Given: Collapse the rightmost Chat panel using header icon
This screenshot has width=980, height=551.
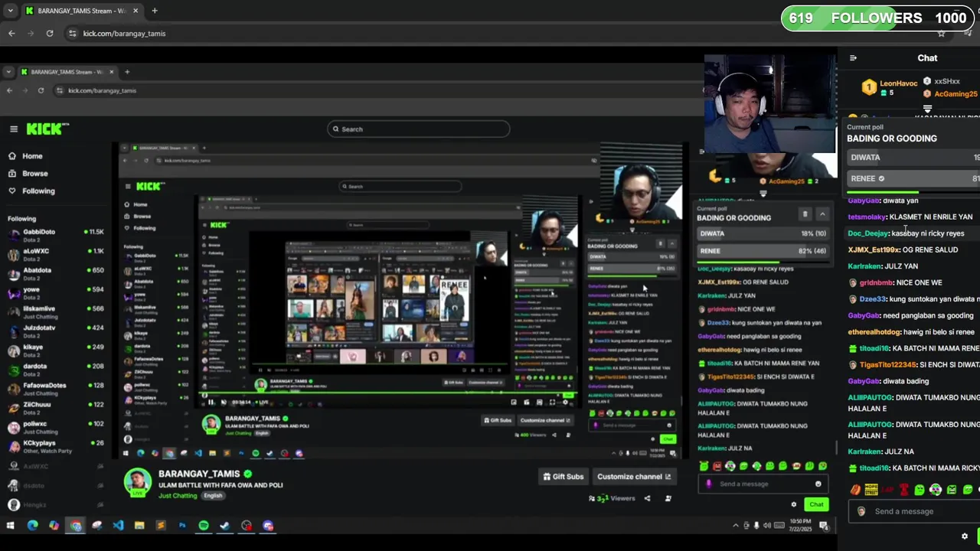Looking at the screenshot, I should [853, 58].
